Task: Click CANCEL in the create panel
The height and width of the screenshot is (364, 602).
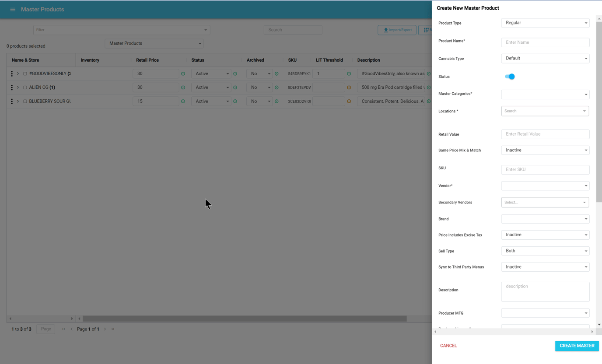Action: [x=448, y=346]
